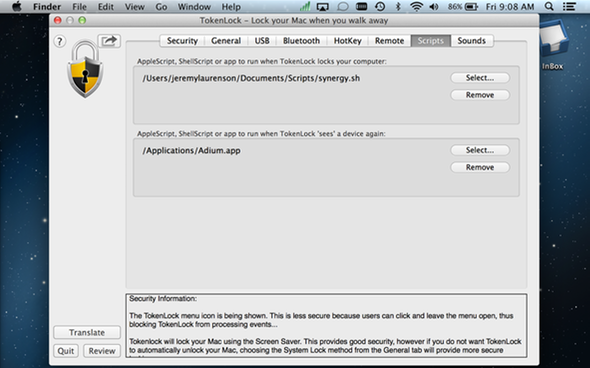Screen dimensions: 590x368
Task: Click the Review button
Action: [102, 351]
